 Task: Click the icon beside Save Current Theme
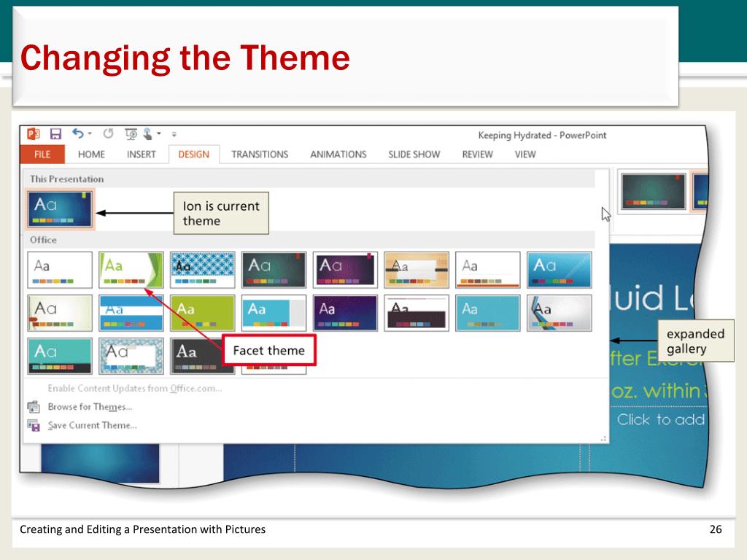(34, 425)
